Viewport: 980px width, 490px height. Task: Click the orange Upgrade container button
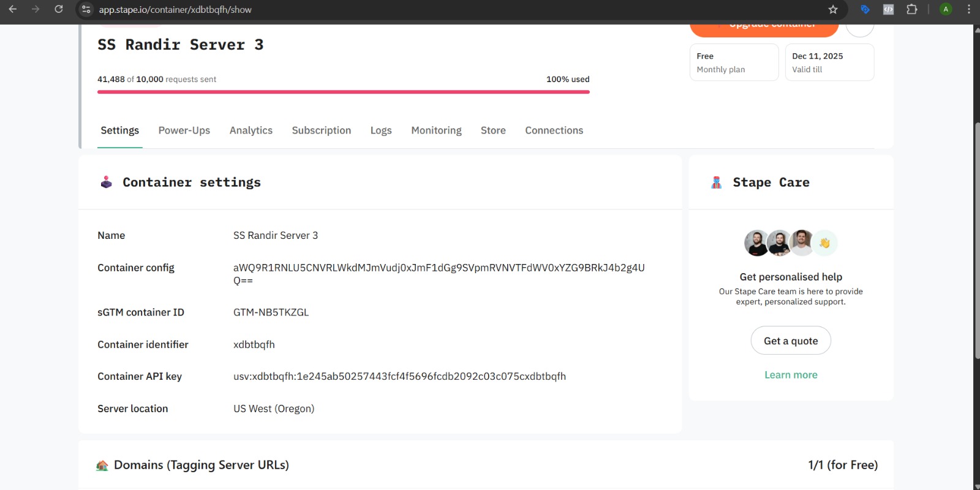764,28
